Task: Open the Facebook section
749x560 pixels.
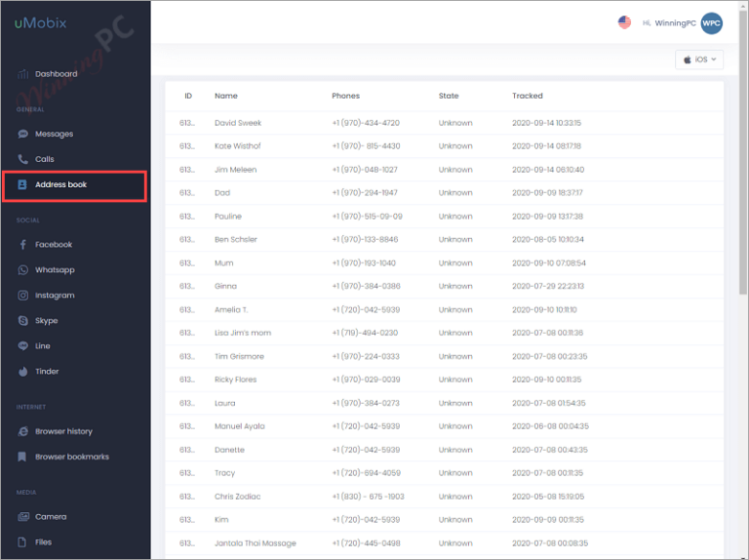Action: point(54,245)
